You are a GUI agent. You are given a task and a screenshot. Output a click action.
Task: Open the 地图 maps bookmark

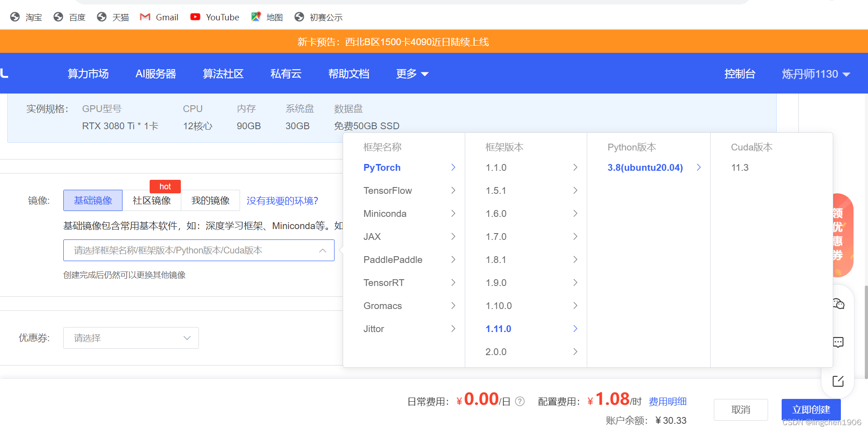(x=267, y=17)
